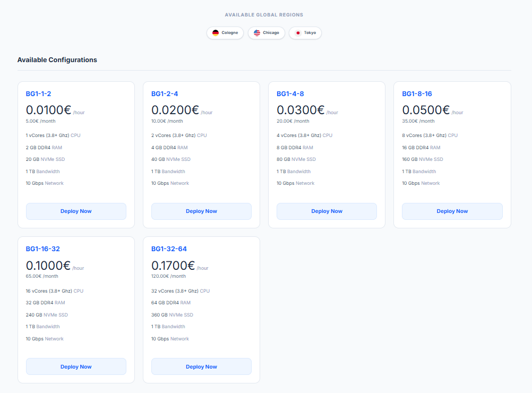This screenshot has height=393, width=532.
Task: Deploy the BG1-32-64 configuration
Action: coord(201,367)
